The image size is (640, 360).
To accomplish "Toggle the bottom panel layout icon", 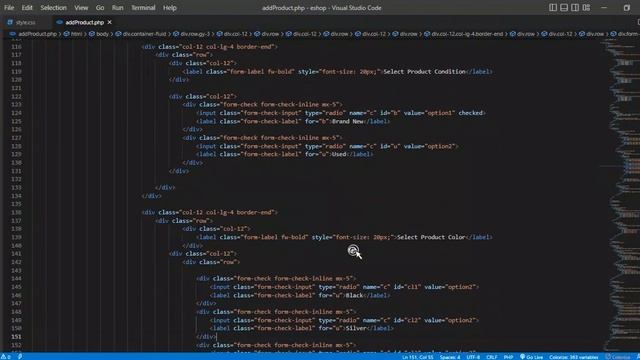I will pyautogui.click(x=564, y=7).
